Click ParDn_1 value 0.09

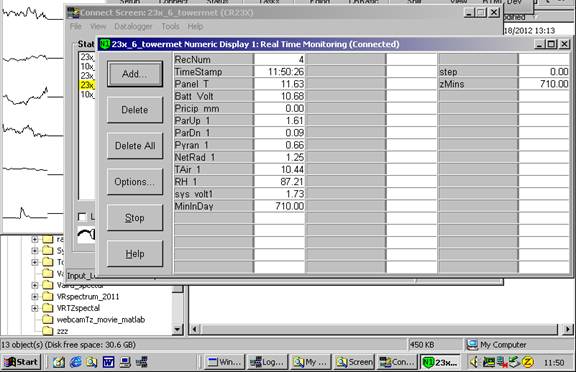pos(279,133)
